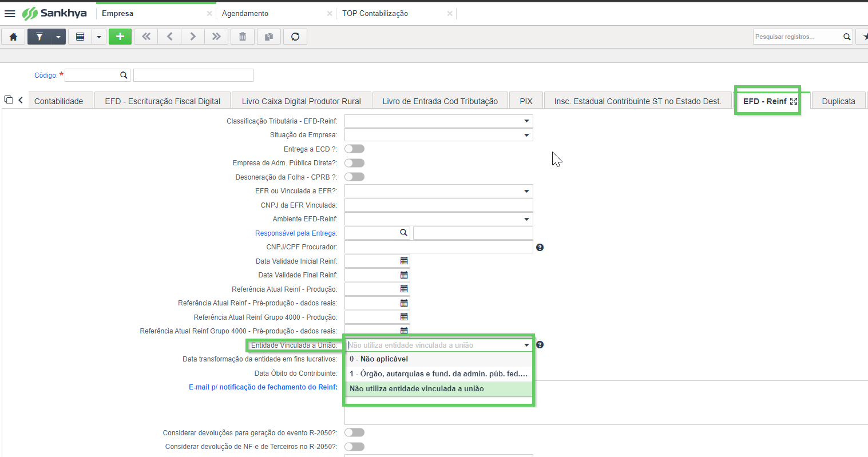Screen dimensions: 868x457
Task: Toggle Considerar devolução de NF-e de Terceiros
Action: pos(354,447)
